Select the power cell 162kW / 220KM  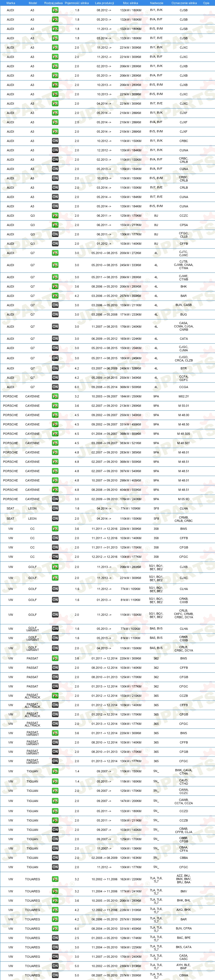click(x=131, y=879)
